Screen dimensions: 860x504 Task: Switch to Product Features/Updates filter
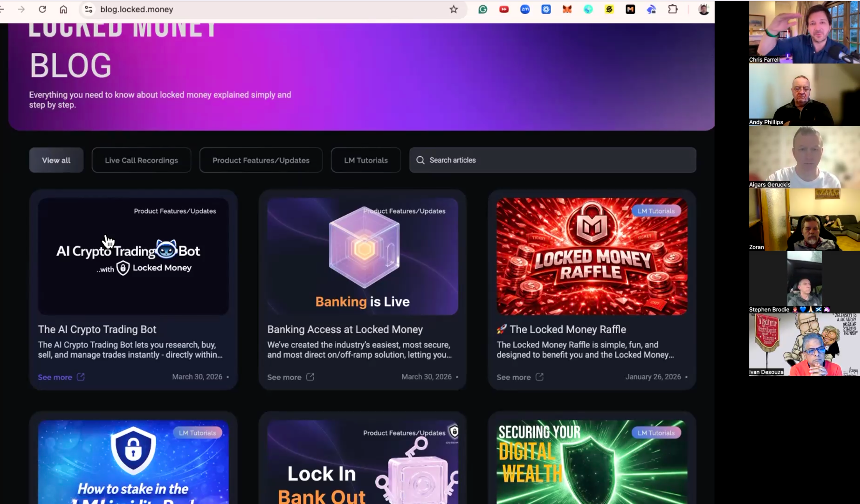coord(261,160)
